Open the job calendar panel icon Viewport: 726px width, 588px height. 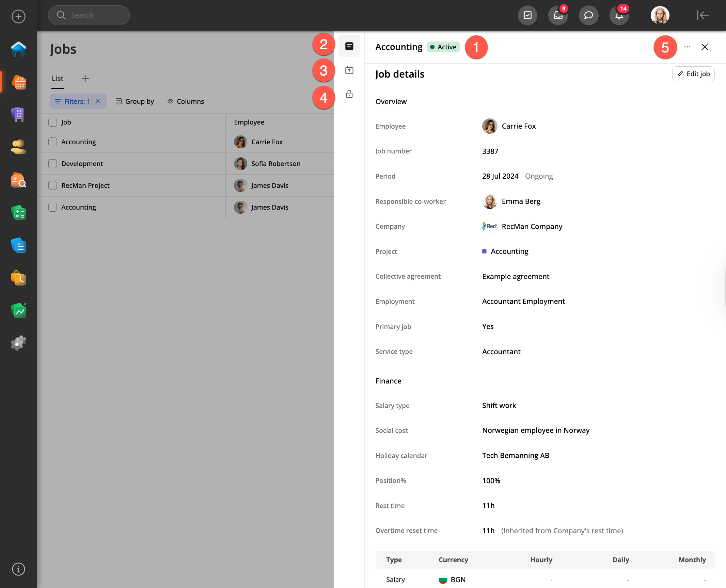349,70
